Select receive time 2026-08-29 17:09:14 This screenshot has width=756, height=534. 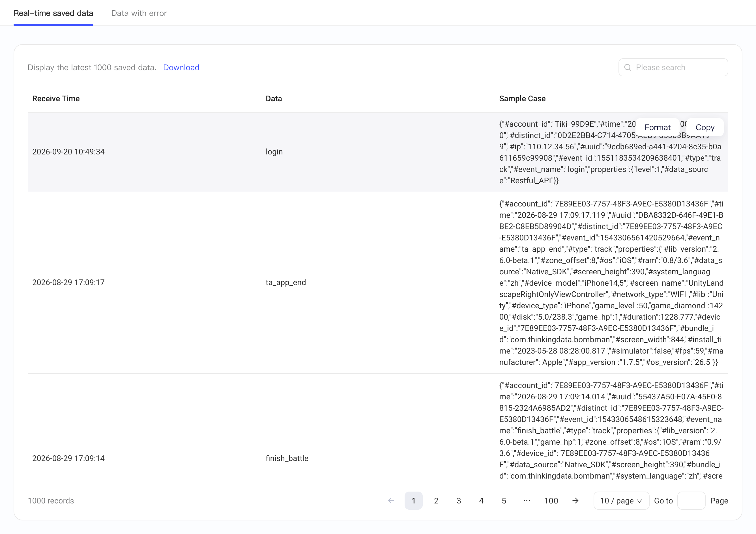tap(68, 458)
